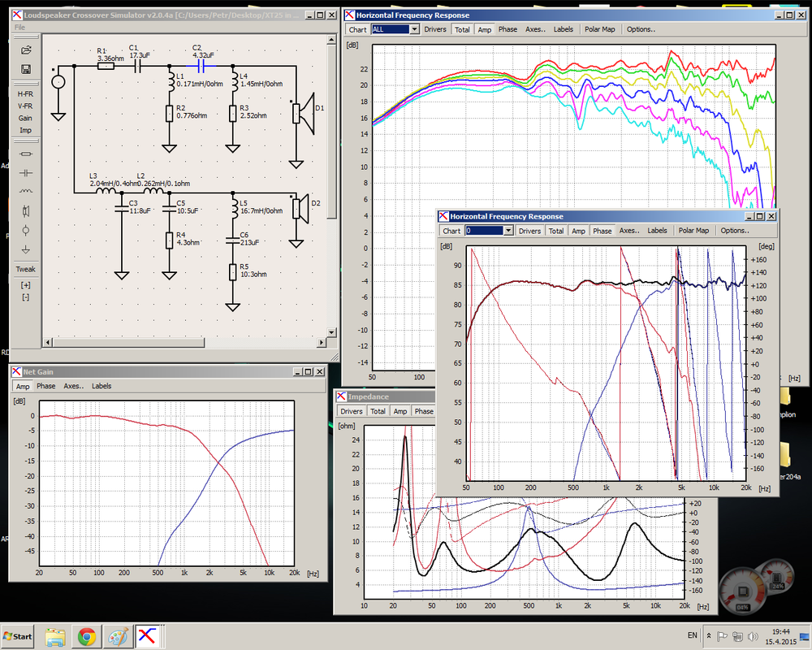Viewport: 812px width, 650px height.
Task: Open Google Chrome from the taskbar
Action: pos(87,636)
